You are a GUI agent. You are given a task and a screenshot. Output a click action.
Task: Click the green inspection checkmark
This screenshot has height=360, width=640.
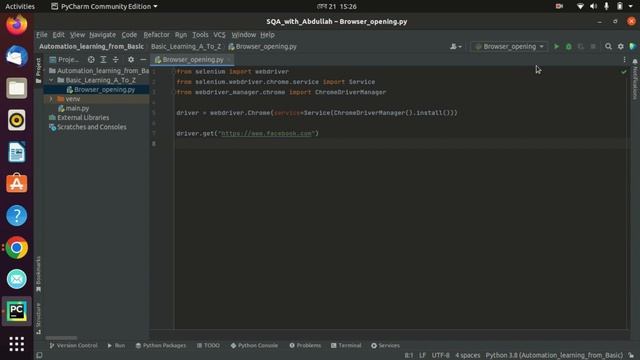click(x=624, y=72)
